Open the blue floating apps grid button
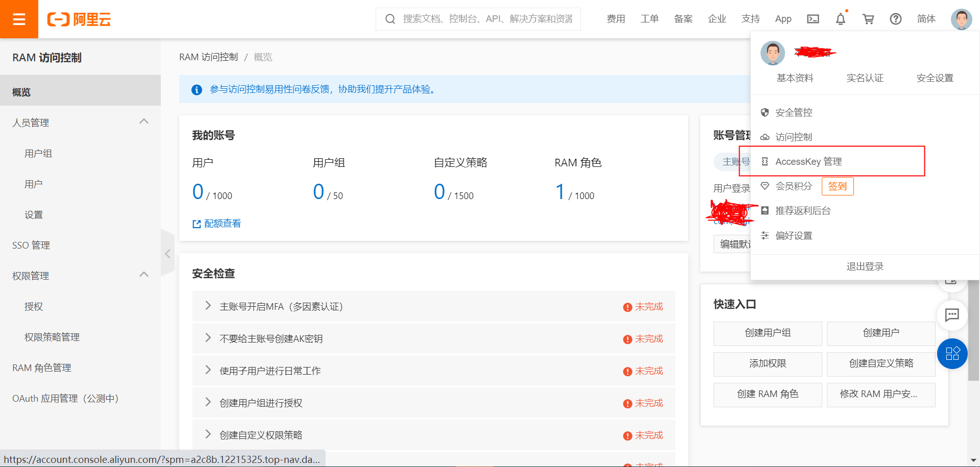The height and width of the screenshot is (467, 980). point(952,354)
